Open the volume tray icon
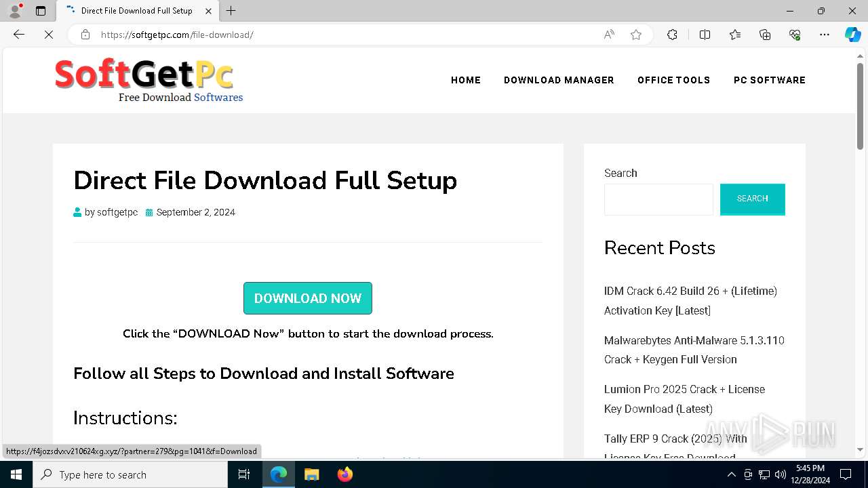868x488 pixels. (x=781, y=474)
